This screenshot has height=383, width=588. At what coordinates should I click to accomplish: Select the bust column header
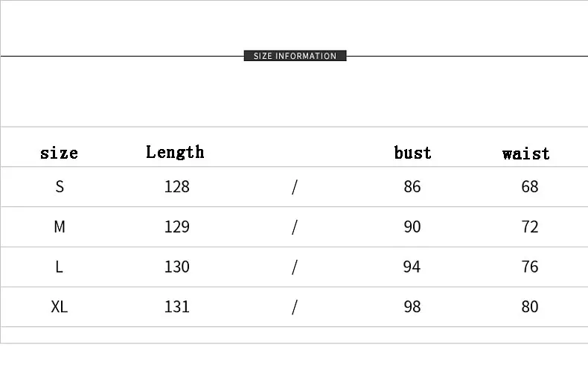point(412,153)
